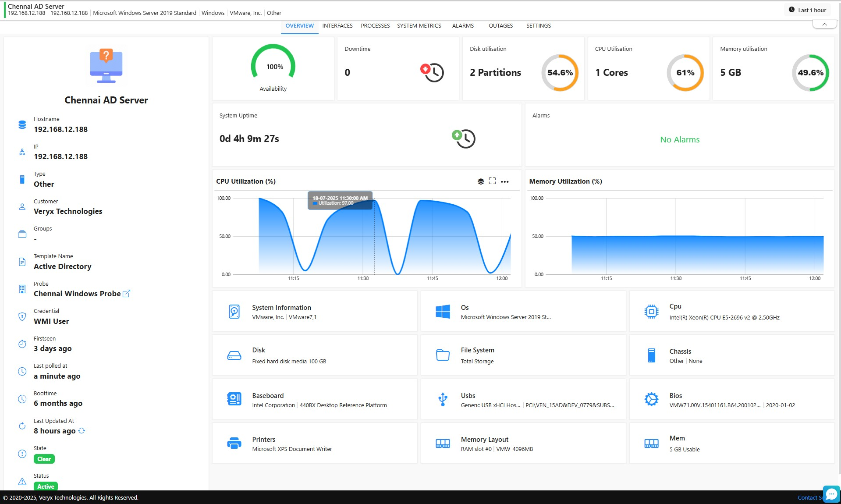Open the CPU Utilization chart more options menu
The width and height of the screenshot is (841, 504).
click(x=505, y=181)
